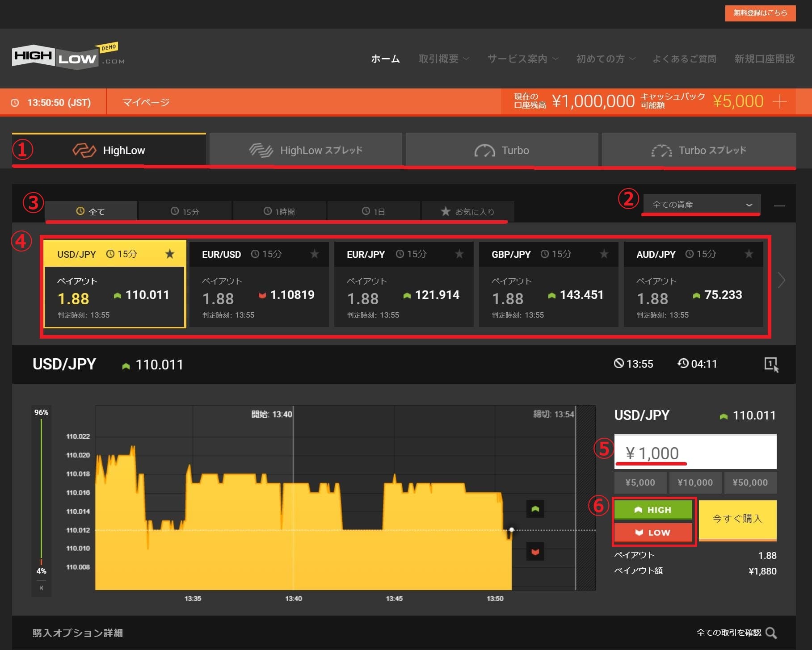Favorite EUR/USD with its star icon

(315, 254)
